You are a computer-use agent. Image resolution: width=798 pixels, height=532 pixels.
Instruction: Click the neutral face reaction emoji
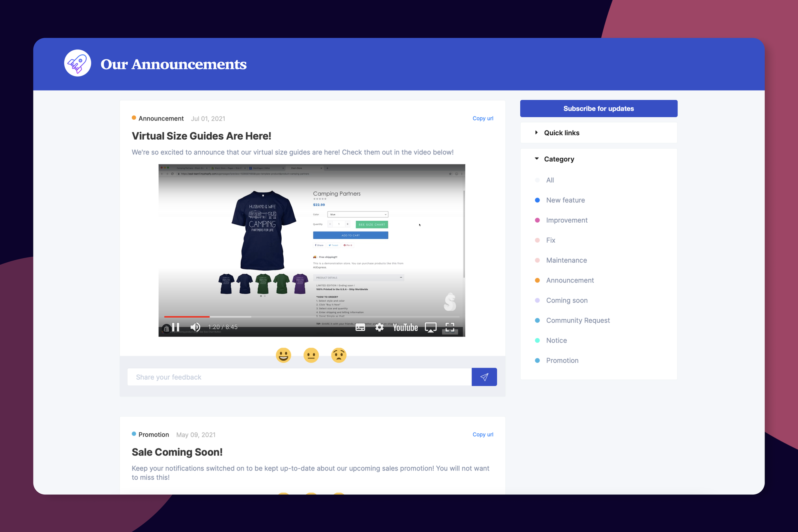[x=311, y=355]
